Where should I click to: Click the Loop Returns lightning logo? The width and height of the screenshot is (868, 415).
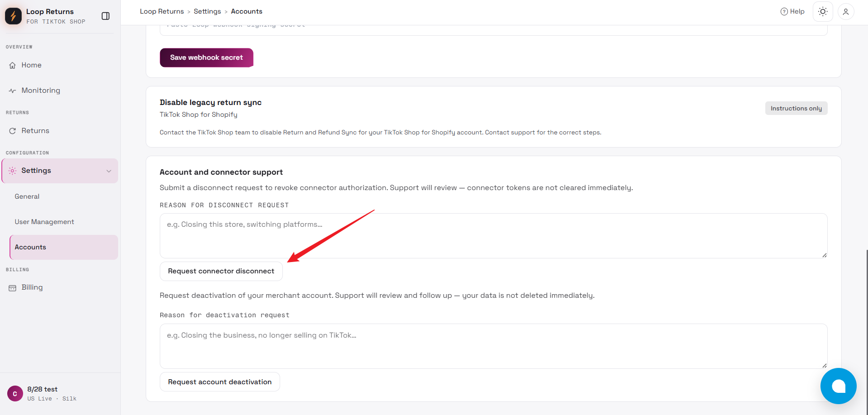pyautogui.click(x=13, y=16)
